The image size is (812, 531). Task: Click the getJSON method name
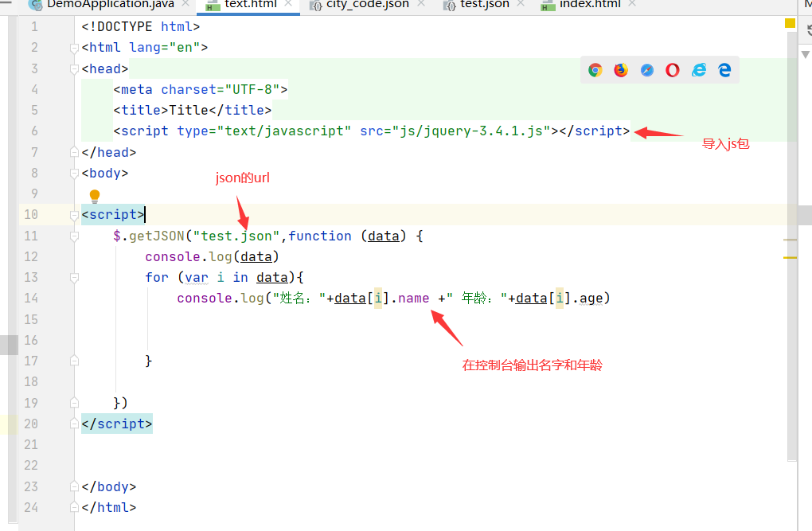click(x=157, y=236)
